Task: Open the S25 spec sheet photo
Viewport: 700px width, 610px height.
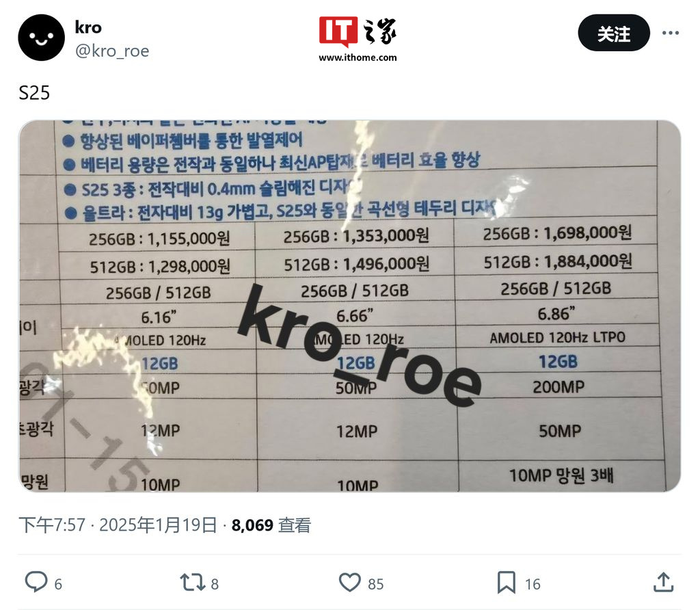Action: [349, 306]
